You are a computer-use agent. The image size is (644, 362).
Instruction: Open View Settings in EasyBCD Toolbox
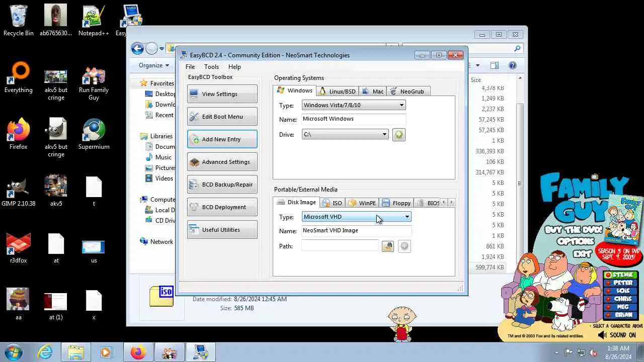tap(222, 94)
